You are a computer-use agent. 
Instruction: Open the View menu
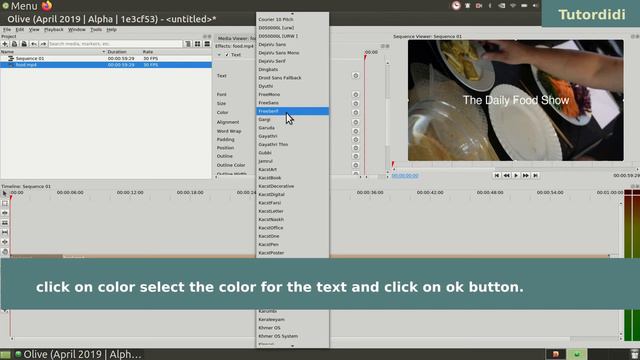(x=34, y=29)
